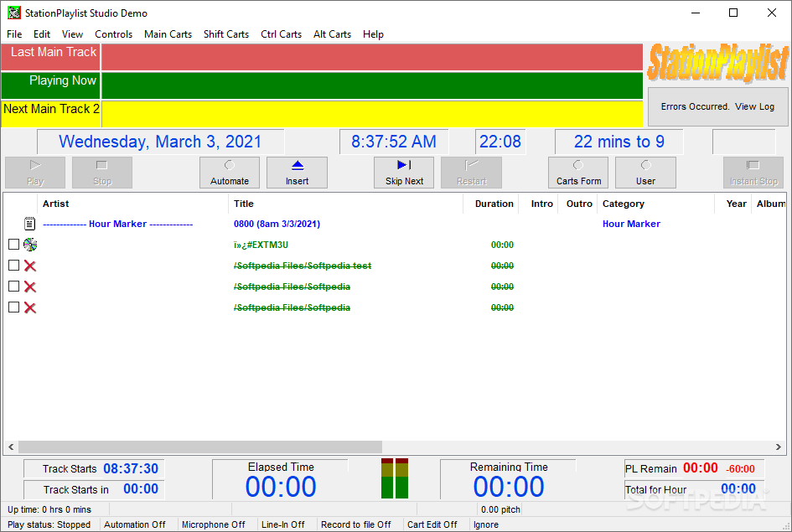Open the File menu
792x532 pixels.
pos(14,34)
